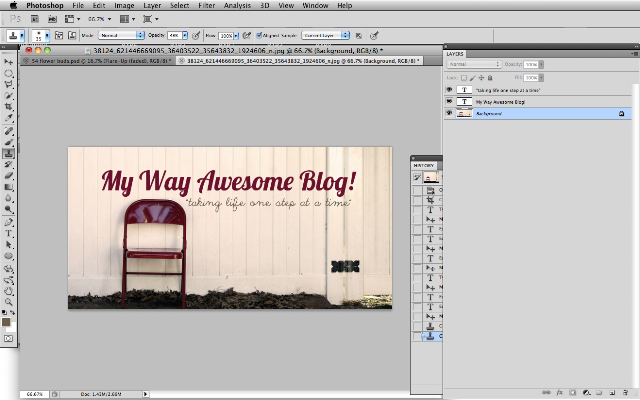Toggle Lock position in Layers panel
This screenshot has height=400, width=640.
pos(481,78)
